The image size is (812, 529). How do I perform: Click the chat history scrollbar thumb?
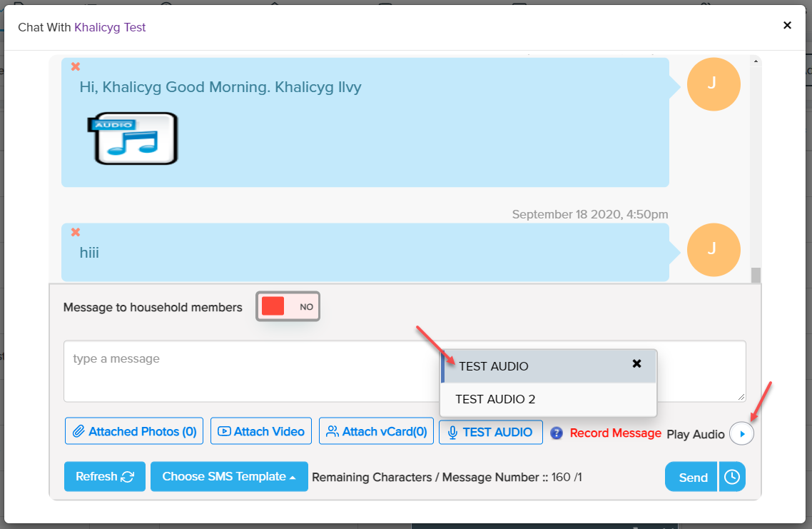tap(756, 275)
